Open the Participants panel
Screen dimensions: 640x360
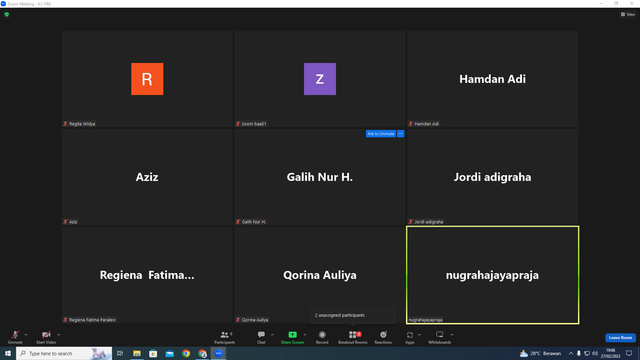click(x=224, y=337)
